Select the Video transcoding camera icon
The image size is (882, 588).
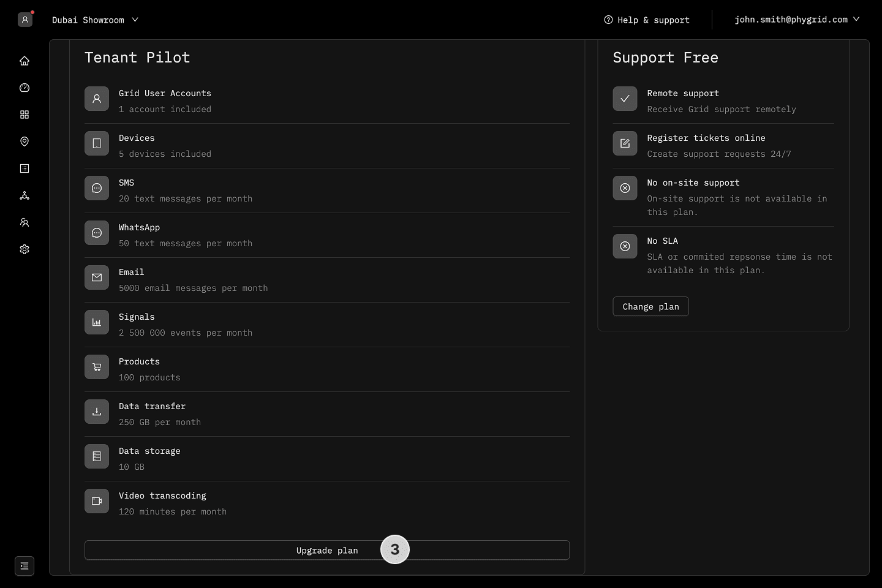coord(97,501)
